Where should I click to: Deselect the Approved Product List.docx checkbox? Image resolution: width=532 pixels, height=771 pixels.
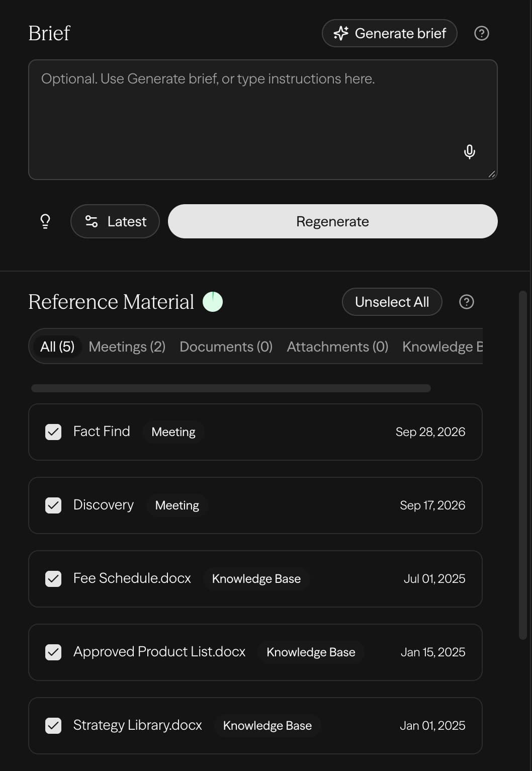tap(53, 652)
